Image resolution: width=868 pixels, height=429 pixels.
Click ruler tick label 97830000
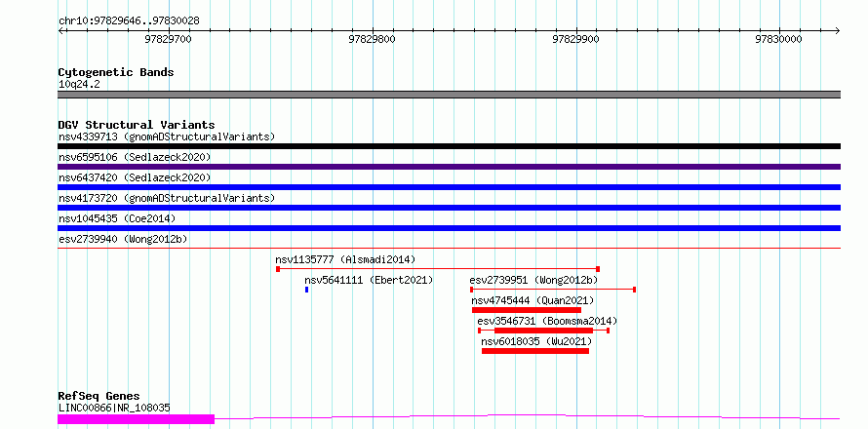(779, 39)
